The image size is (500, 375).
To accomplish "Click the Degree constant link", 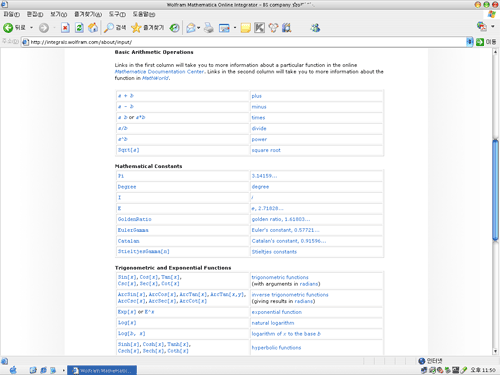I will (x=127, y=187).
